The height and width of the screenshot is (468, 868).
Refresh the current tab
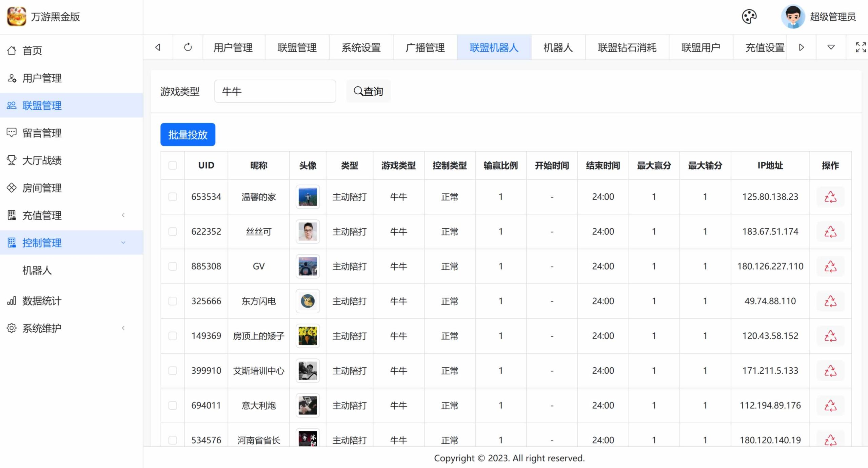(x=188, y=47)
